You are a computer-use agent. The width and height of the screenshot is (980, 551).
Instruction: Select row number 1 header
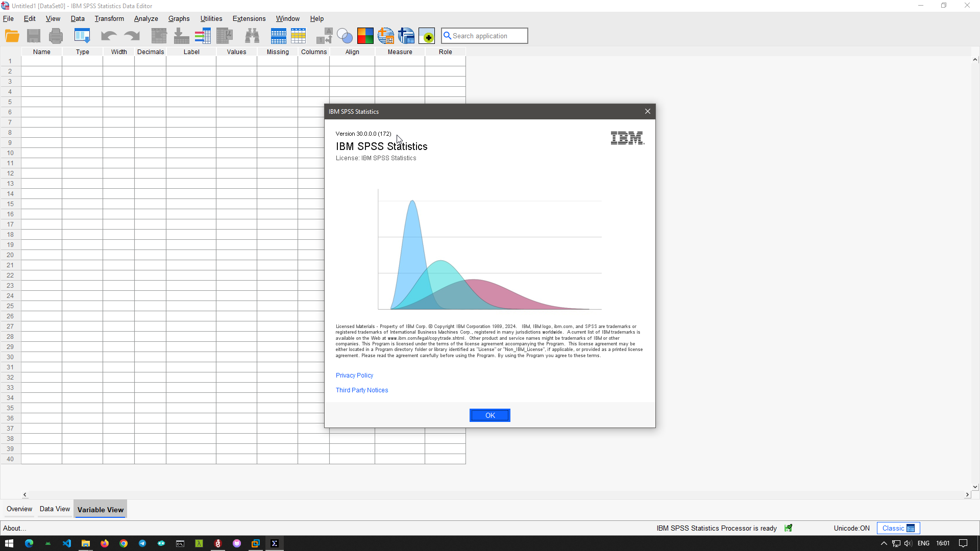pyautogui.click(x=10, y=61)
